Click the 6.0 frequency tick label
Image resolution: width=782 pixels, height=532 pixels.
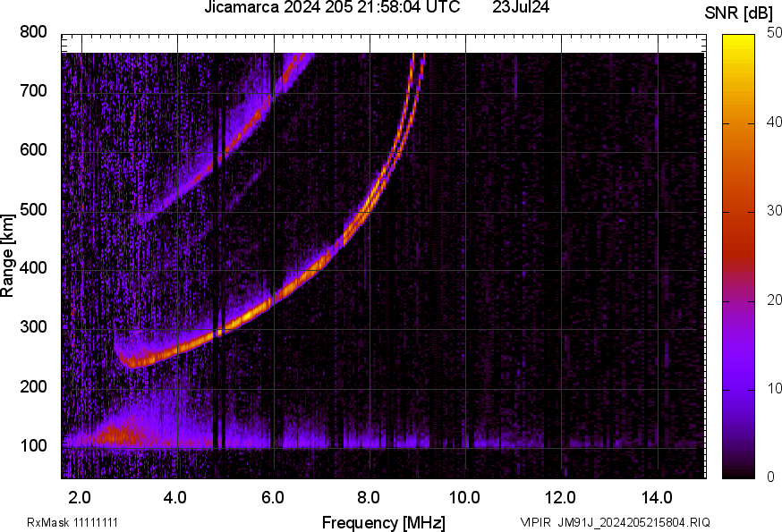pyautogui.click(x=272, y=497)
